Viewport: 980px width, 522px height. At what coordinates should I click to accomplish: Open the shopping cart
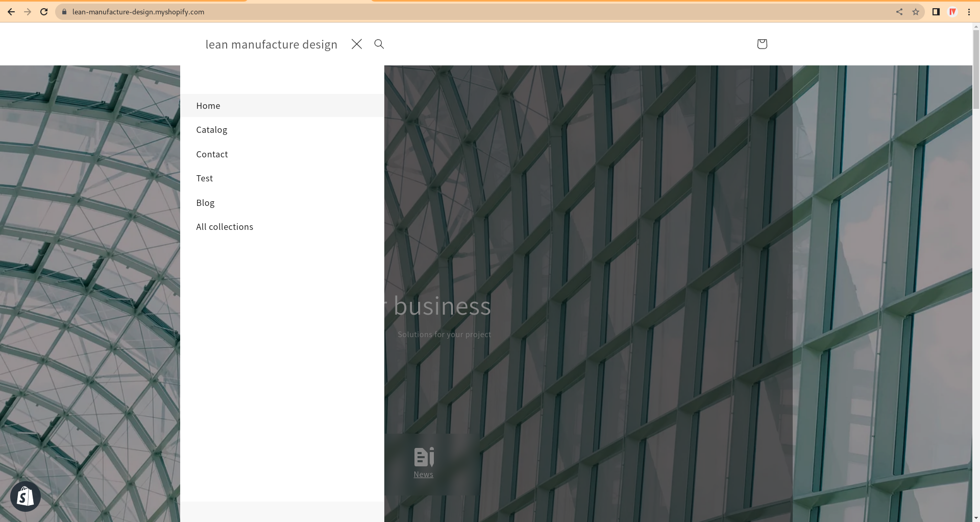(762, 44)
